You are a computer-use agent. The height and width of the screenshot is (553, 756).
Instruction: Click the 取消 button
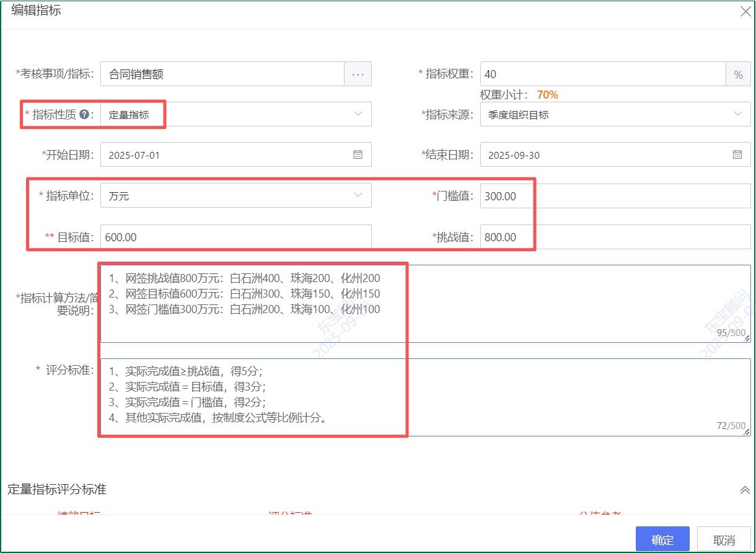pos(724,539)
